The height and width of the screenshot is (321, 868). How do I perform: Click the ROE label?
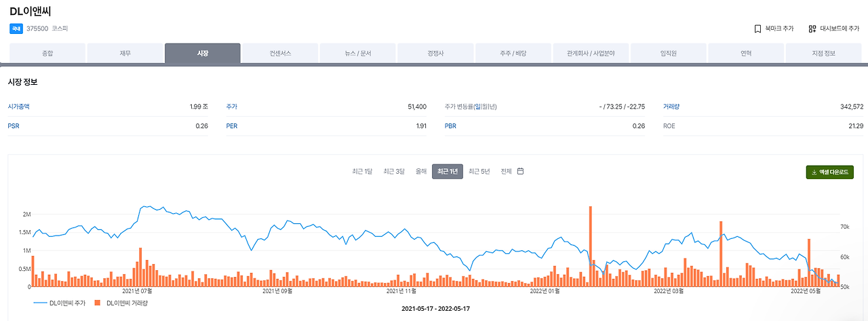click(x=669, y=126)
